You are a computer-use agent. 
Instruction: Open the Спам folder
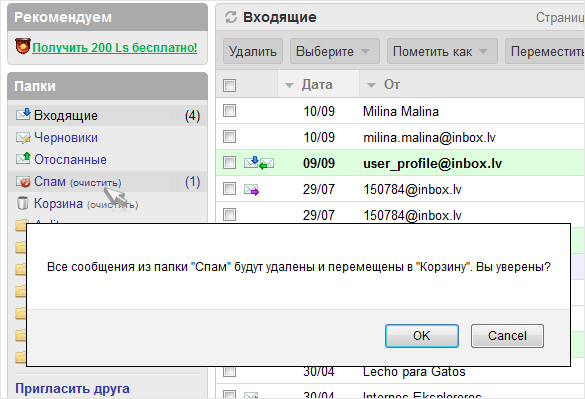point(50,181)
